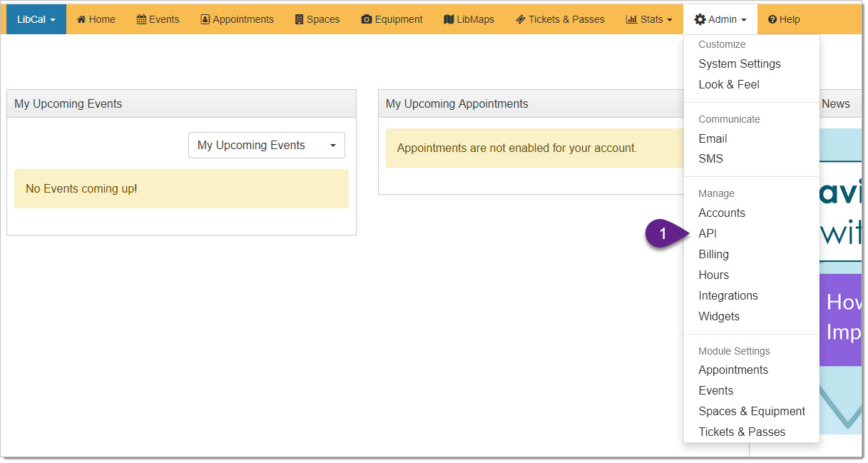Image resolution: width=868 pixels, height=463 pixels.
Task: Click the Tickets & Passes ticket icon
Action: pyautogui.click(x=521, y=19)
